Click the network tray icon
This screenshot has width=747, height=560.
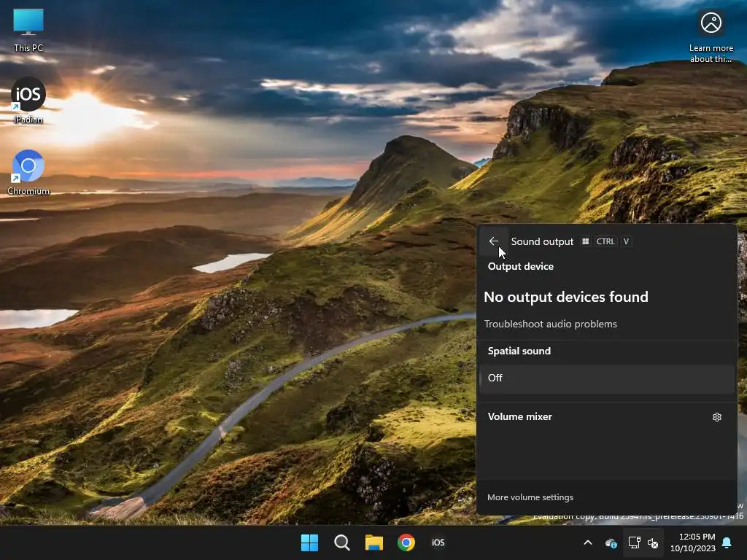click(x=634, y=542)
